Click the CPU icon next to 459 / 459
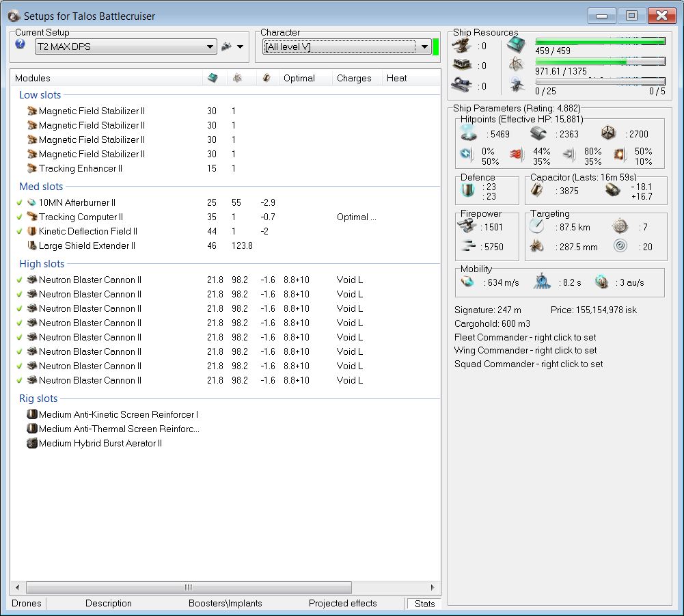 coord(517,44)
